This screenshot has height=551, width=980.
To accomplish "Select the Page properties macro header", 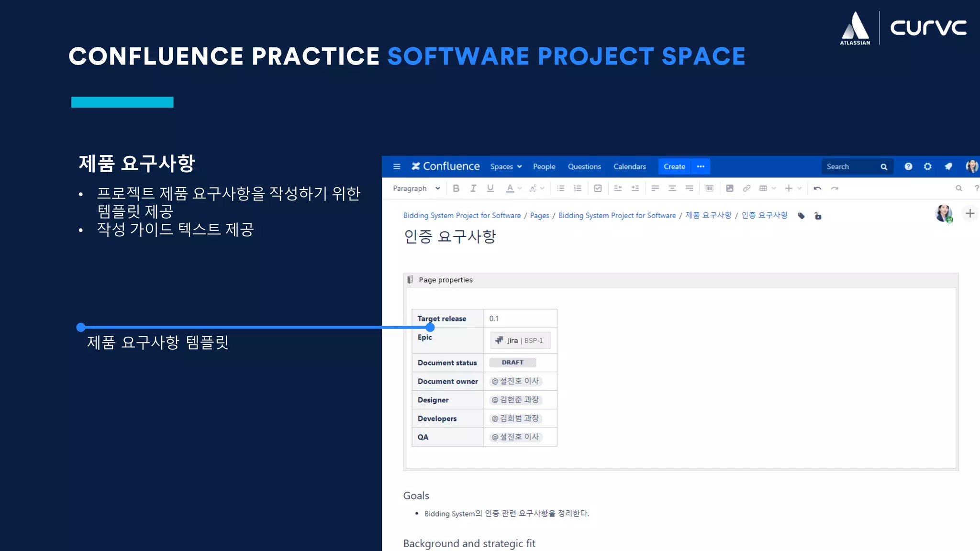I will coord(680,280).
